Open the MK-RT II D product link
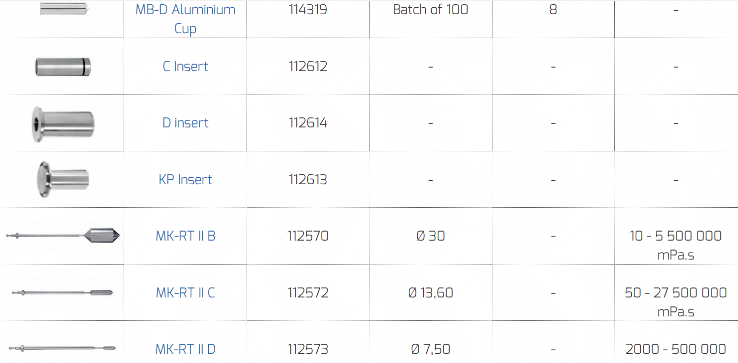Viewport: 738px width, 363px height. [x=185, y=349]
